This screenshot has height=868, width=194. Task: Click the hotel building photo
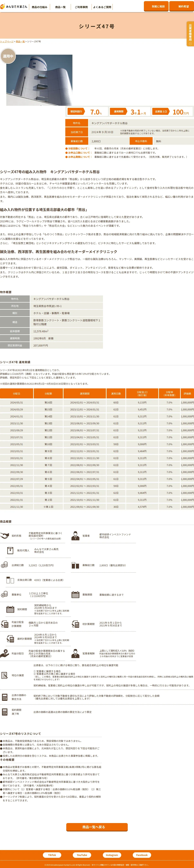pyautogui.click(x=39, y=80)
